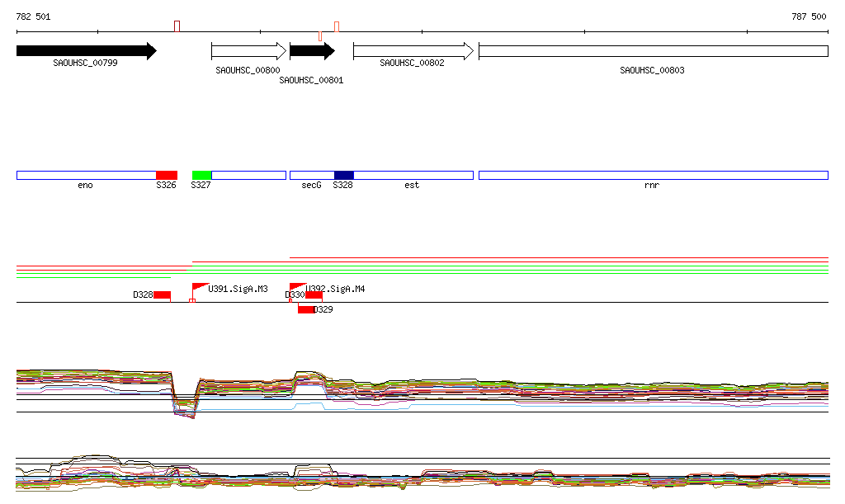
Task: Select the eno annotation bar
Action: tap(86, 175)
